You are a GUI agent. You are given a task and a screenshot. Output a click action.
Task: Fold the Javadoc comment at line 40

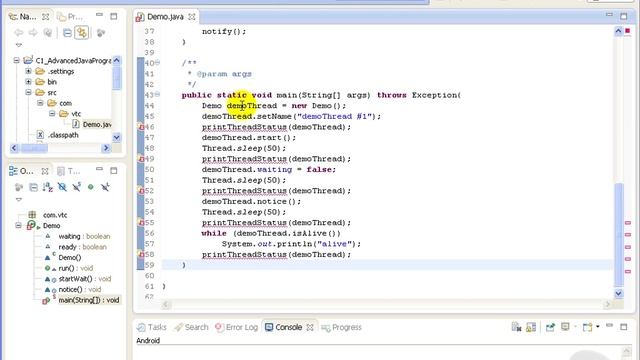pyautogui.click(x=157, y=62)
